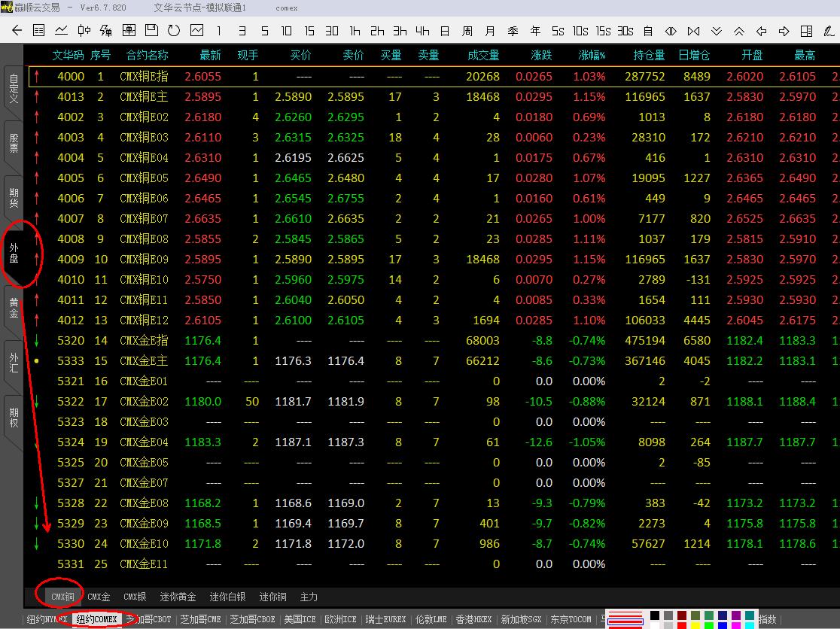Viewport: 840px width, 629px height.
Task: Open the 香港HKEX exchange button
Action: click(x=474, y=619)
